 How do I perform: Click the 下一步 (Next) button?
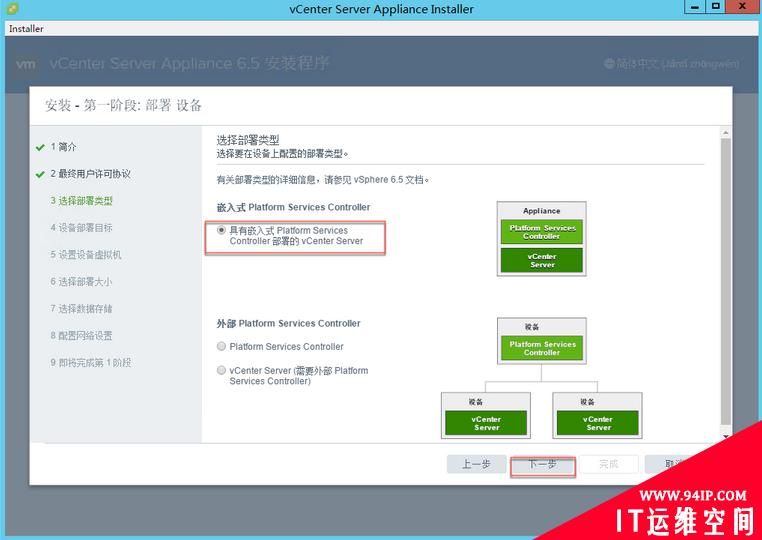point(542,465)
